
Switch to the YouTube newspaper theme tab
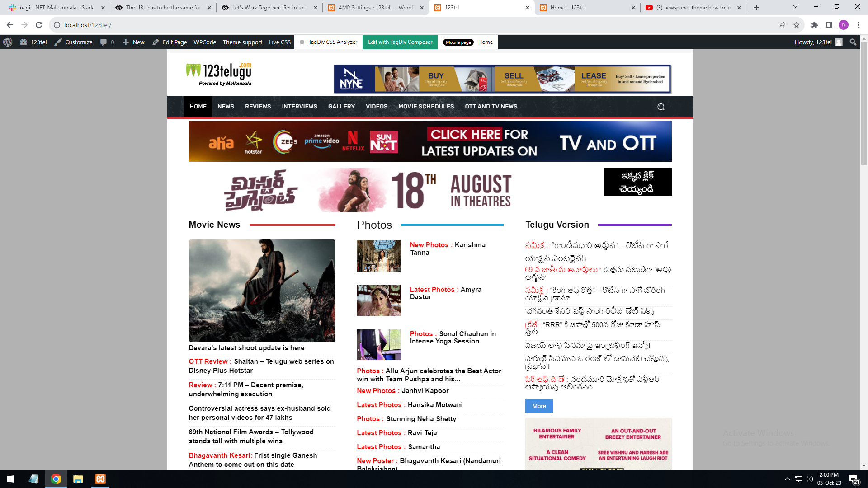click(693, 8)
